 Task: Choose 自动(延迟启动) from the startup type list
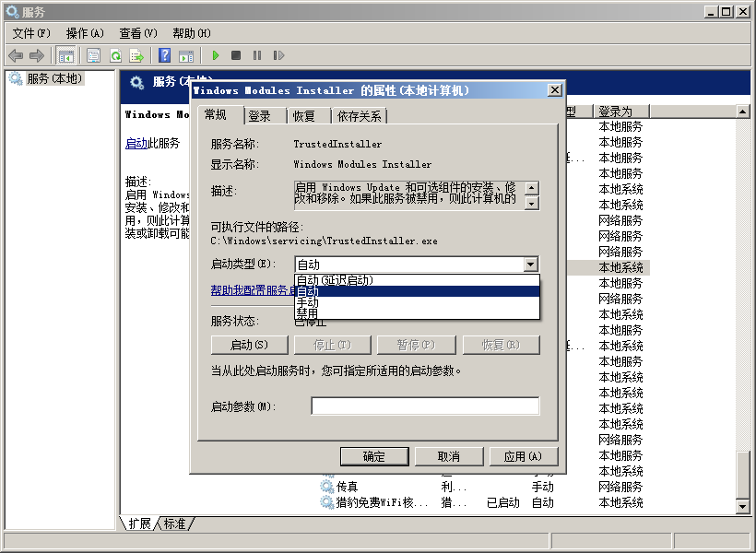pyautogui.click(x=417, y=280)
